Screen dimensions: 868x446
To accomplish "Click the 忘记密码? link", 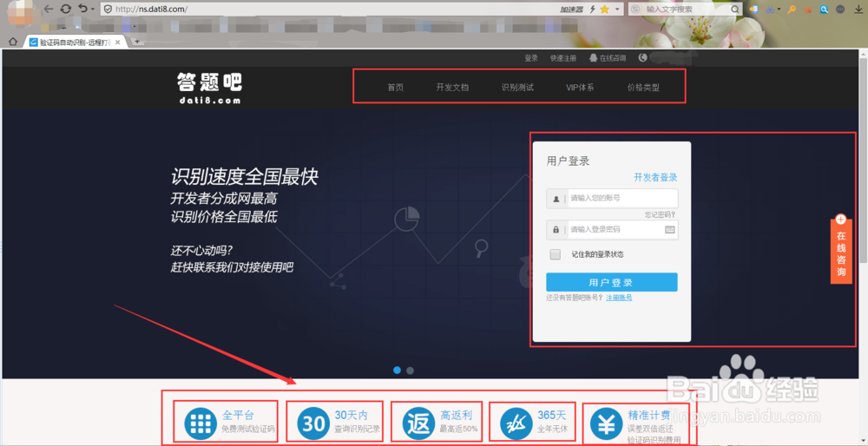I will (x=660, y=214).
